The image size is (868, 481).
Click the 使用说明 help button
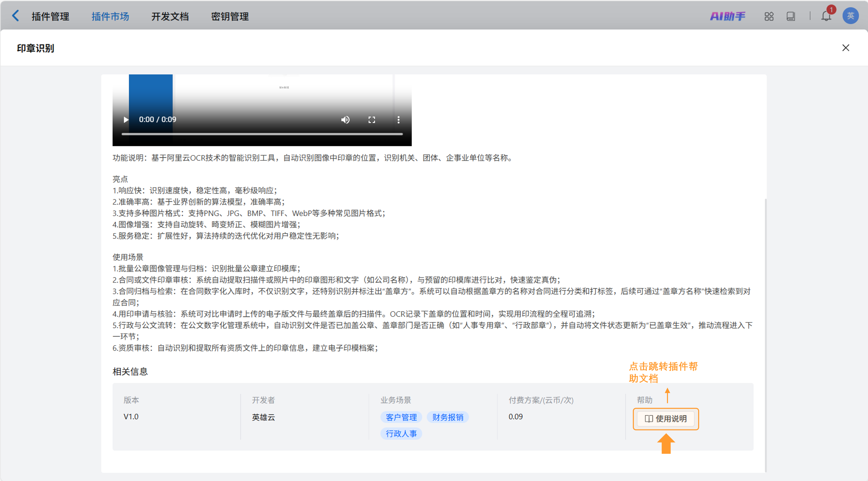click(665, 419)
